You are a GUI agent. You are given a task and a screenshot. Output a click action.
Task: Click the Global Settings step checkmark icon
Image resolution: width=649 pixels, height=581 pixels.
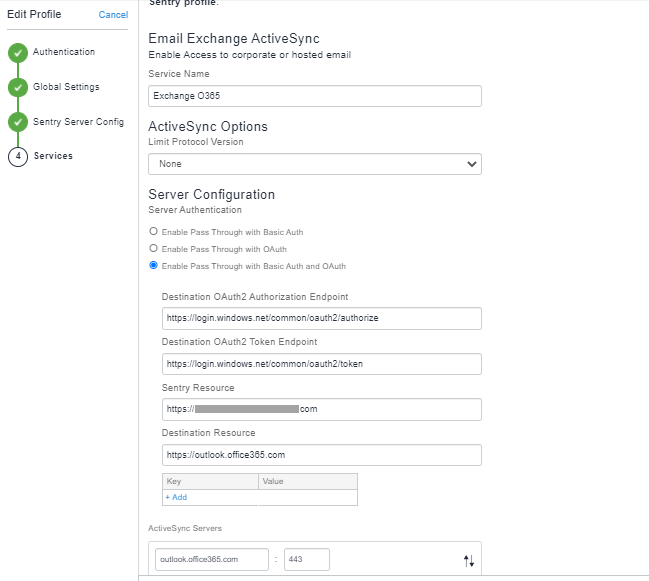tap(17, 88)
